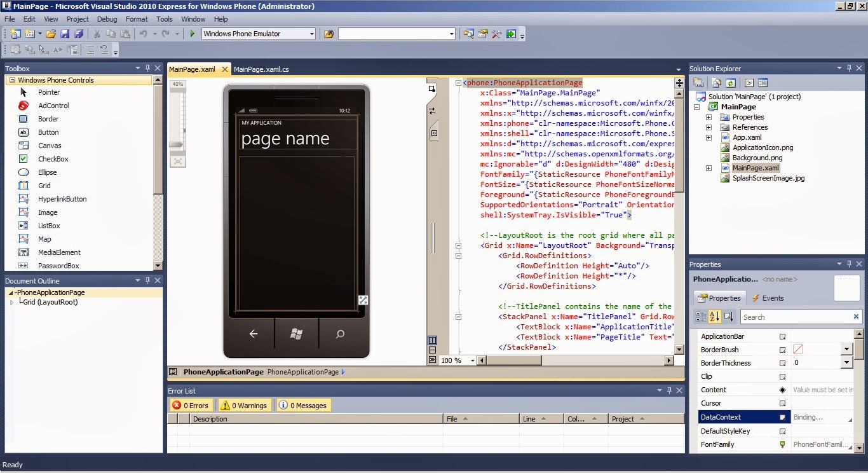Open the Tools menu

pos(165,19)
